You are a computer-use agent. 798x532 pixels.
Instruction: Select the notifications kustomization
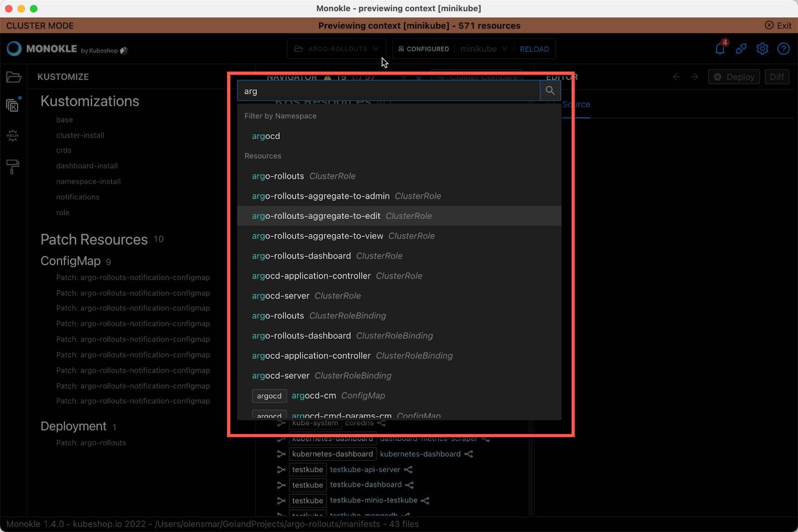pyautogui.click(x=78, y=197)
